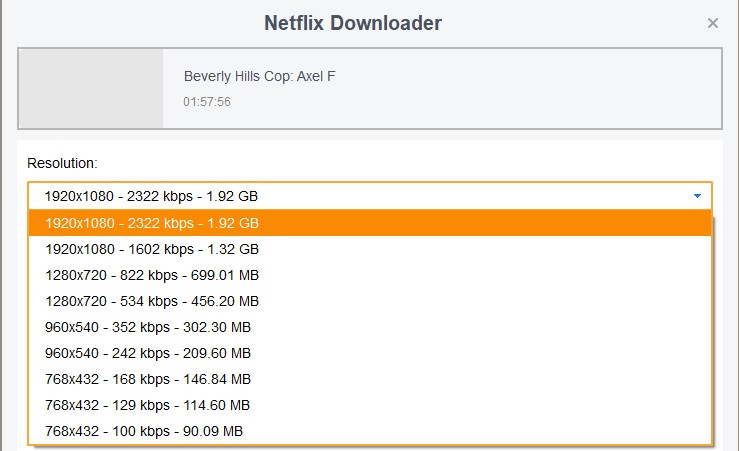Image resolution: width=739 pixels, height=451 pixels.
Task: Select the 768x432 168 kbps option
Action: point(148,379)
